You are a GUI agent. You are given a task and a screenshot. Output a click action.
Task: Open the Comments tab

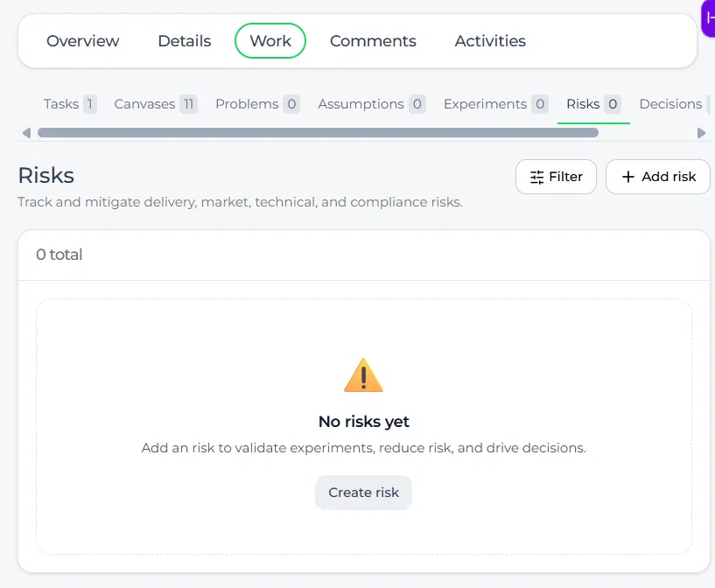pos(373,41)
